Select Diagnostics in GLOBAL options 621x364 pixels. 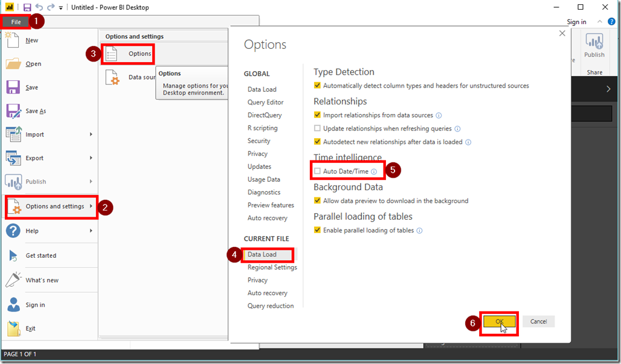click(264, 193)
